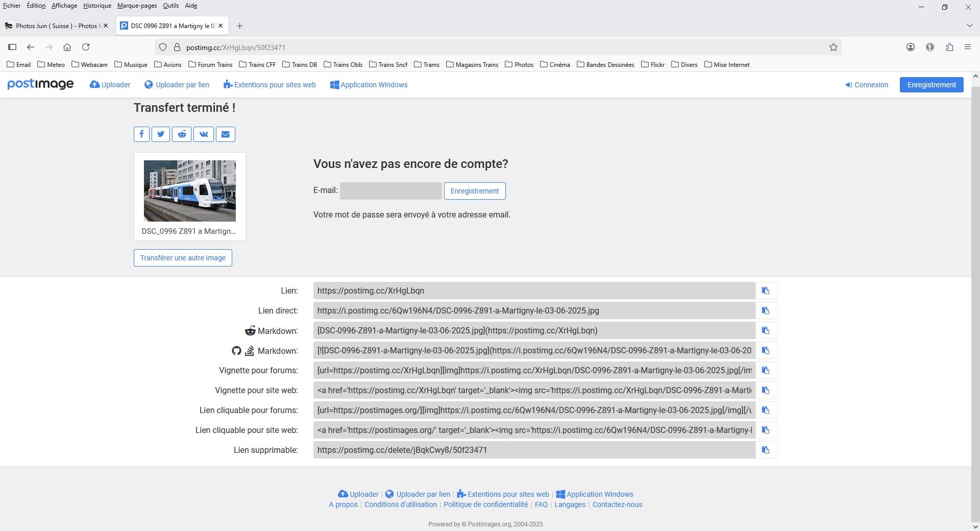The width and height of the screenshot is (980, 531).
Task: Open the uploaded train photo thumbnail
Action: pyautogui.click(x=190, y=191)
